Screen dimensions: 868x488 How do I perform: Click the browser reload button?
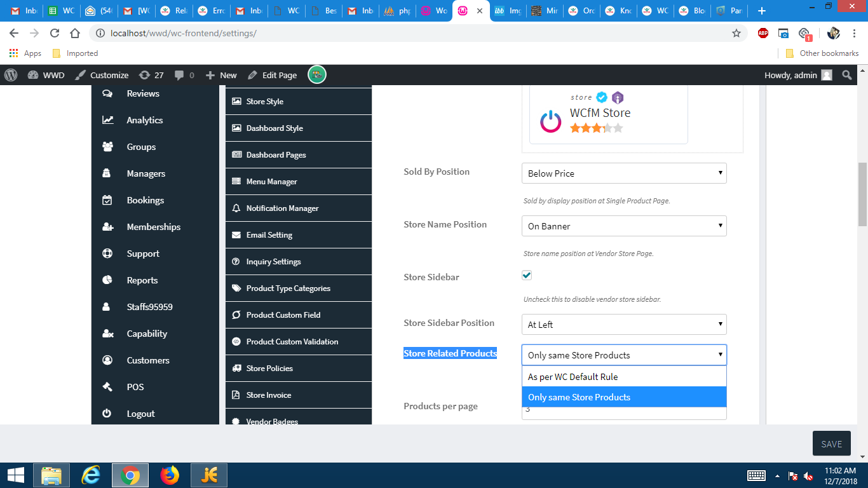coord(55,33)
